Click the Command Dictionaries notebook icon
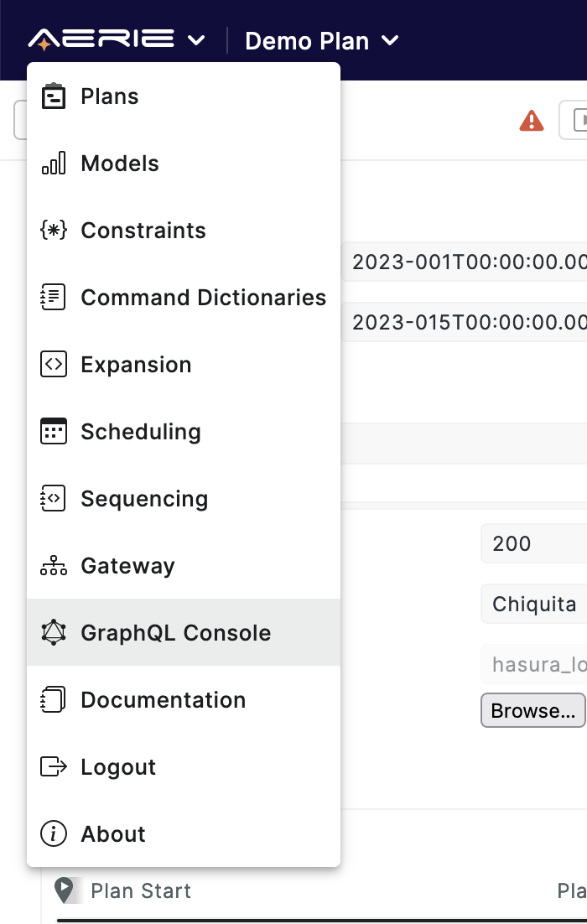 53,297
